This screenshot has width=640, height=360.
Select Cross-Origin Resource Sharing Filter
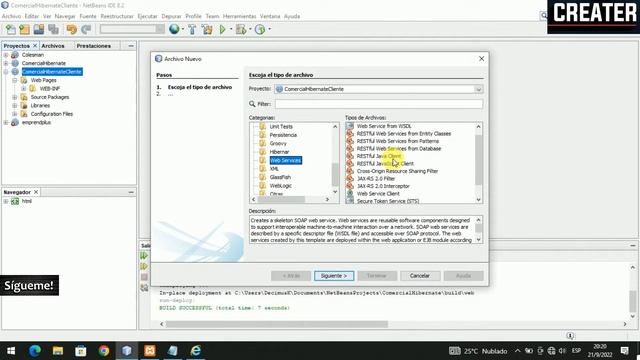point(397,171)
